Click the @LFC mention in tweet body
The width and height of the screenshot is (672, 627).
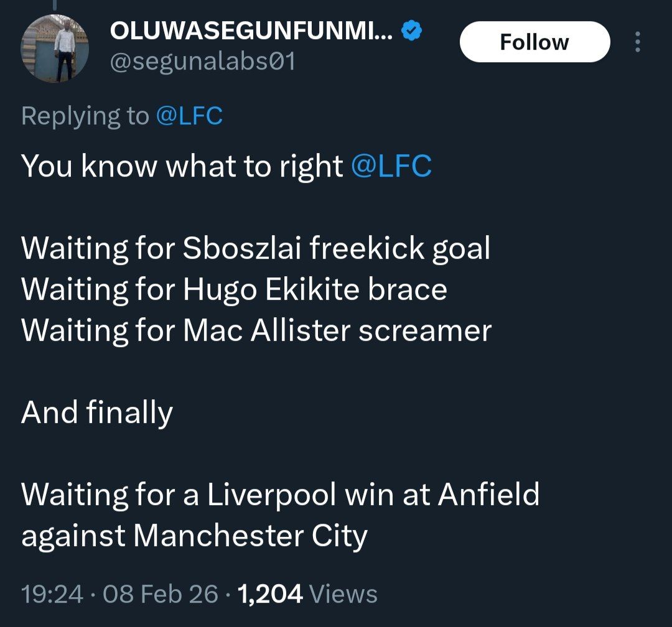point(391,166)
